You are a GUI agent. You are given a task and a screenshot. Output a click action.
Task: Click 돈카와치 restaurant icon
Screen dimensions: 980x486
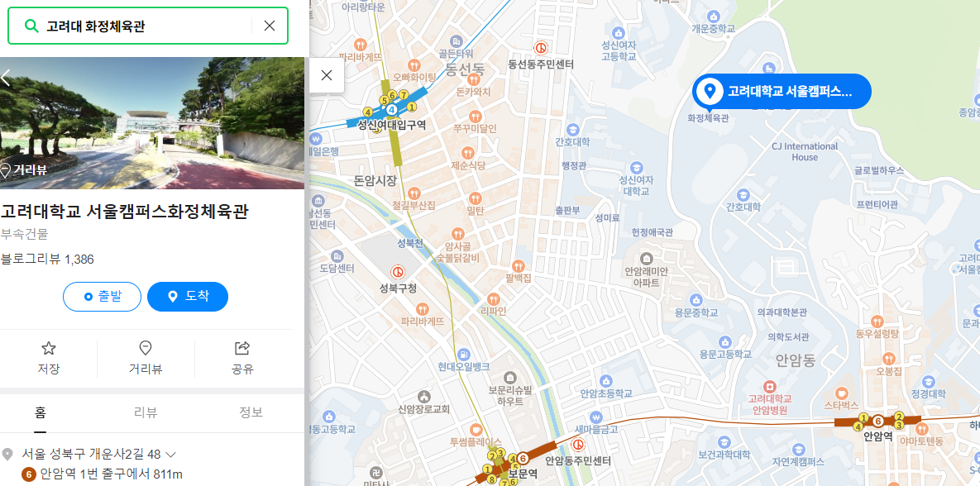click(x=474, y=79)
